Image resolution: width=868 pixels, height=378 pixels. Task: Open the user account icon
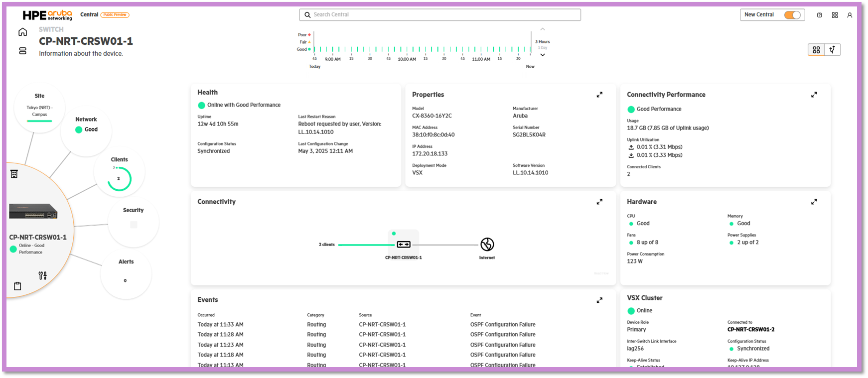850,15
